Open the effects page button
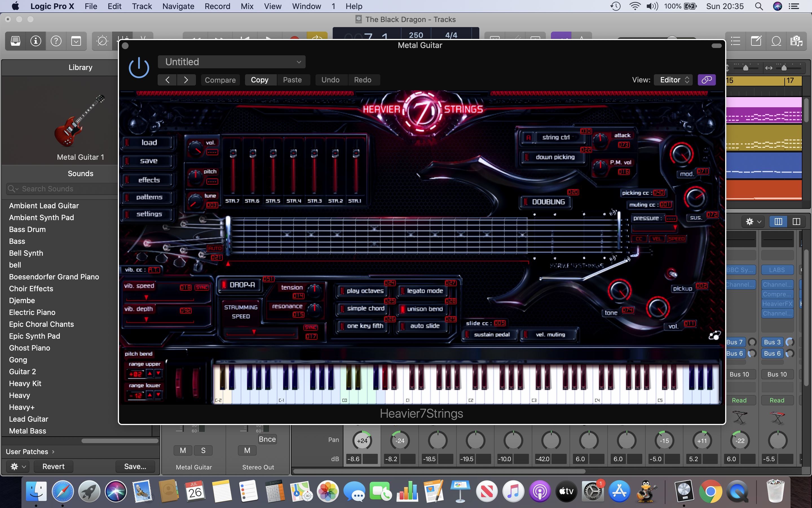Viewport: 812px width, 508px height. point(149,180)
